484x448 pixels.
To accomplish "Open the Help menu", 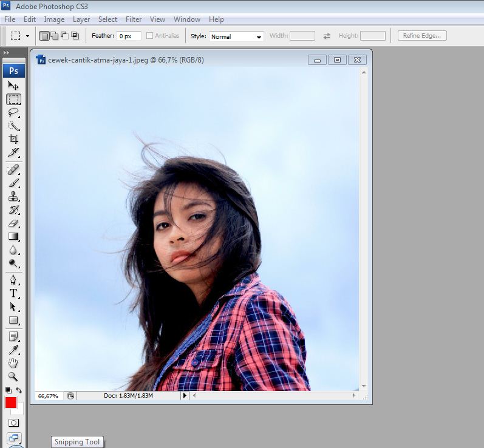I will [x=216, y=19].
